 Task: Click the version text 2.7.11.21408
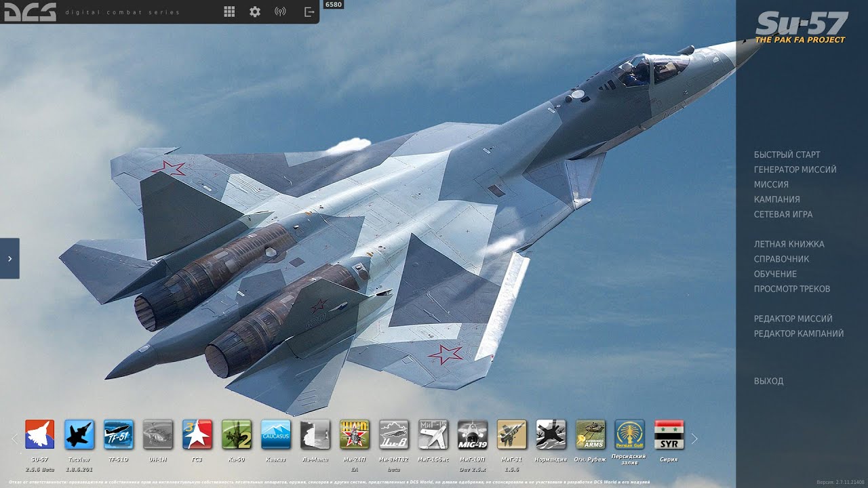(840, 482)
